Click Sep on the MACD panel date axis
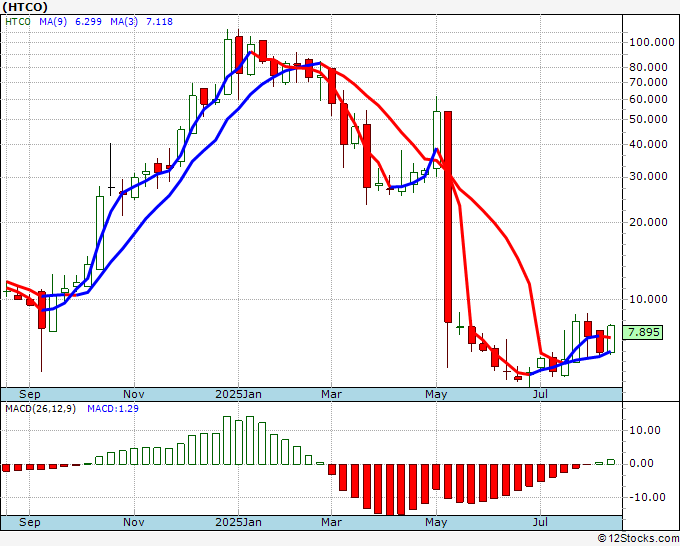This screenshot has height=546, width=680. point(29,522)
